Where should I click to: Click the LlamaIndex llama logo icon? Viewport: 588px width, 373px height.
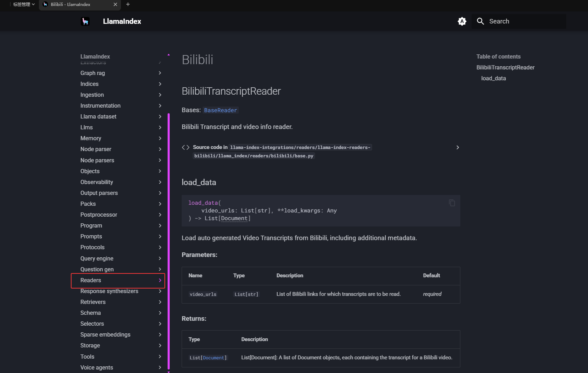pos(85,21)
